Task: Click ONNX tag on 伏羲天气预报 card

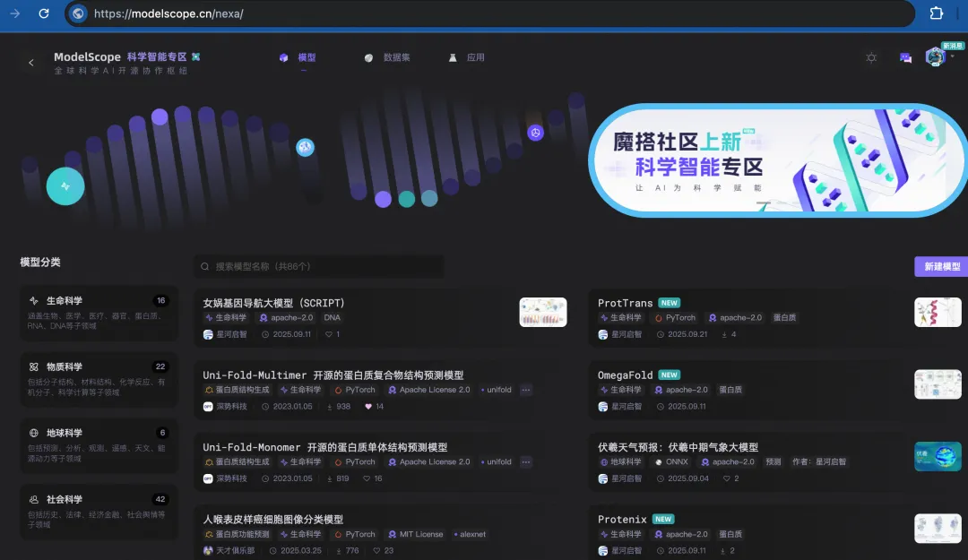Action: (671, 462)
